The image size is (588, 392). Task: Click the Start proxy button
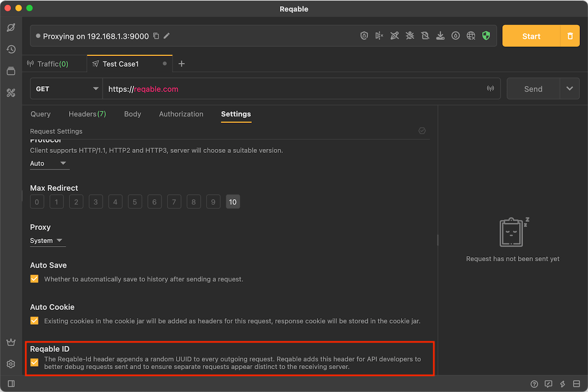click(531, 36)
